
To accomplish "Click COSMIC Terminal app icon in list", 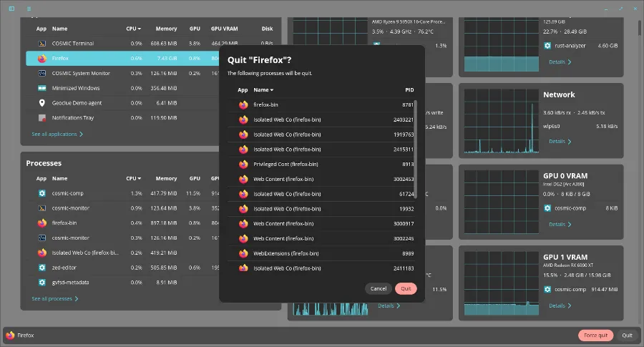I will [x=42, y=44].
